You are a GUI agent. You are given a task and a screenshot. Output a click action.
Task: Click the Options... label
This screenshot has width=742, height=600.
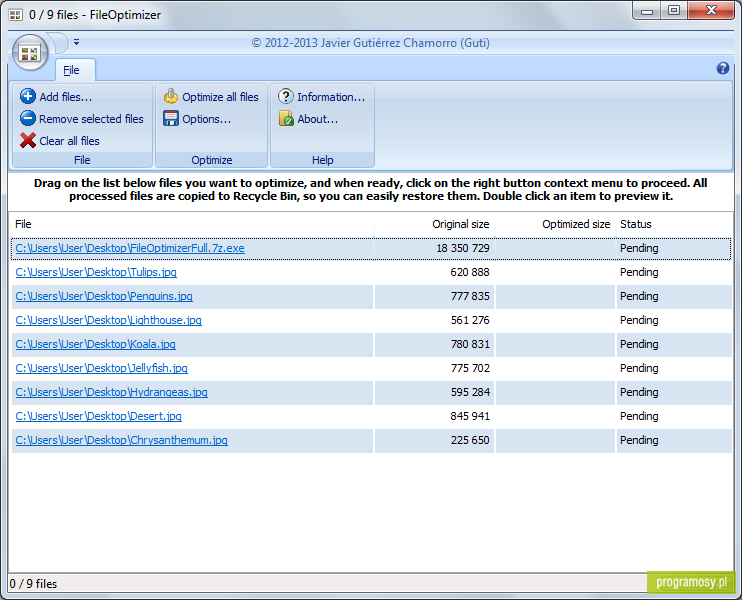(207, 119)
